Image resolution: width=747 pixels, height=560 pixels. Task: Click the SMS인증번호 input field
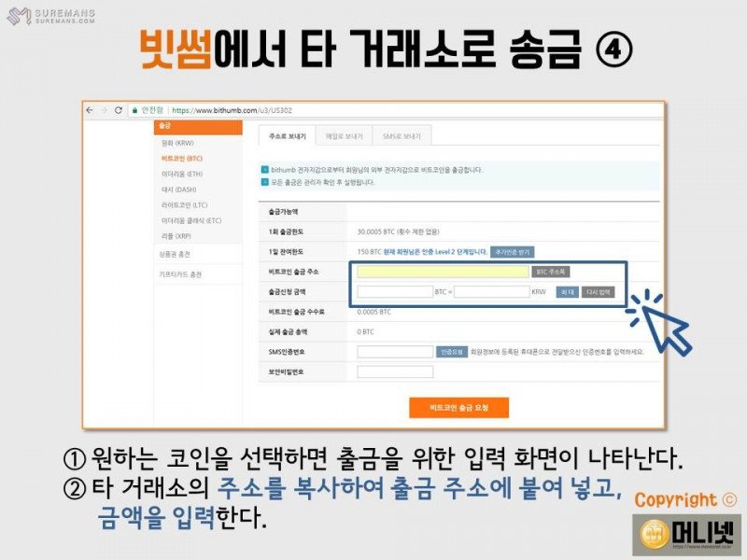click(395, 352)
